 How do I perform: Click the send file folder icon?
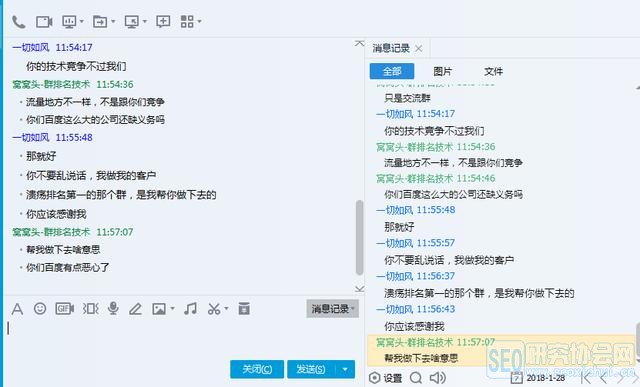100,22
